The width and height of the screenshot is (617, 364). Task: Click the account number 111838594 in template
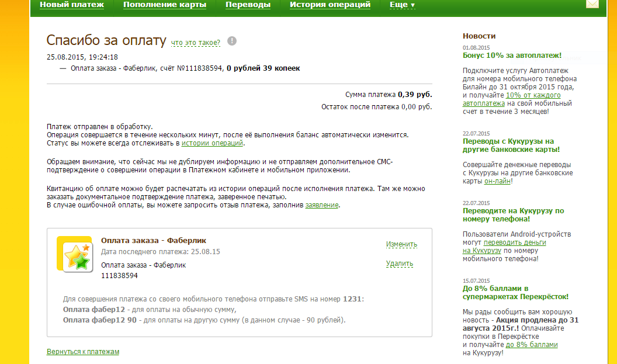tap(119, 276)
